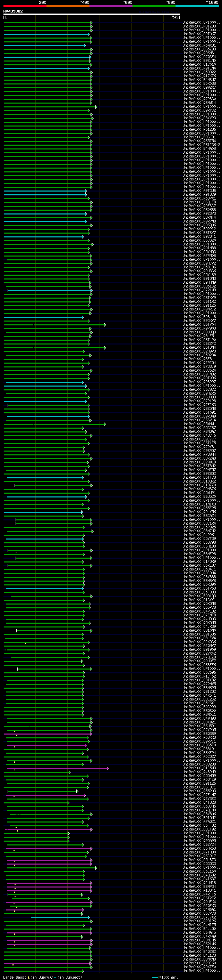The image size is (222, 980).
Task: Select hit label UniRef100_A9TEN4
Action: pyautogui.click(x=199, y=68)
